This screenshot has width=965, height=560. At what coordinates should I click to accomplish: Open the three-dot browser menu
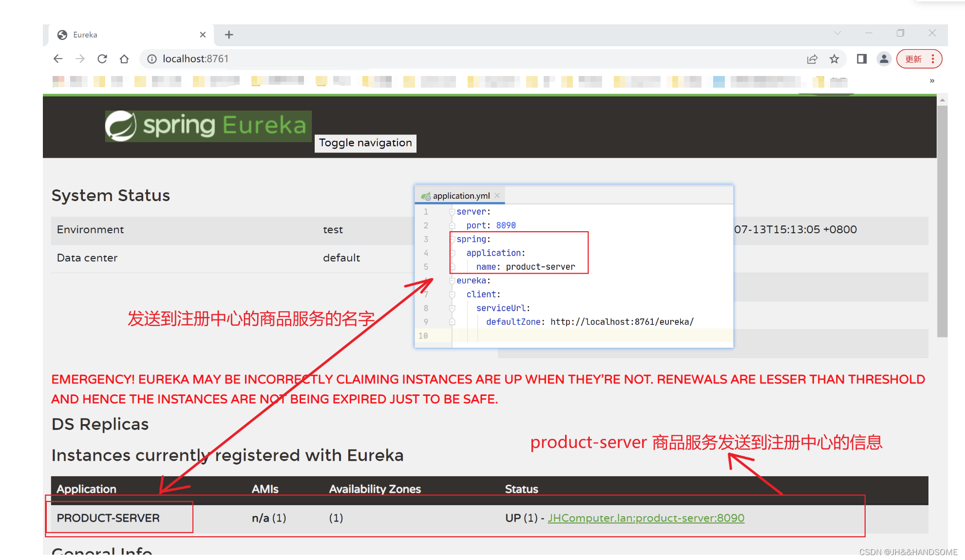point(933,59)
